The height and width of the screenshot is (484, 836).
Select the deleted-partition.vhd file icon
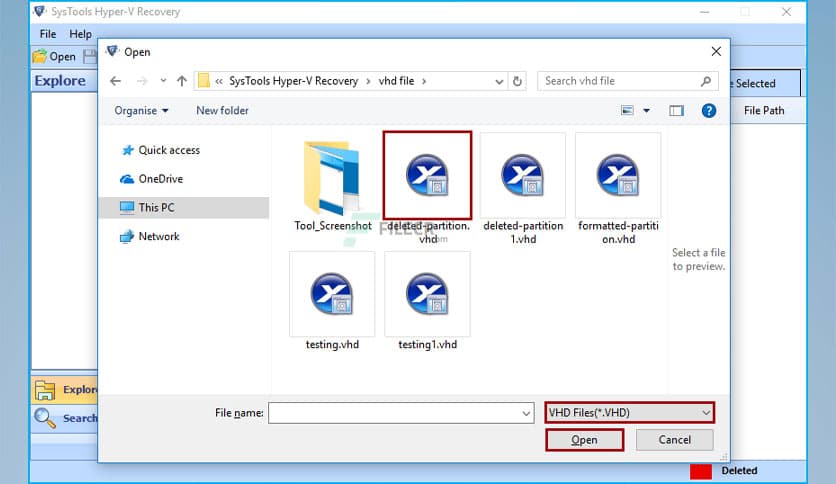tap(427, 175)
